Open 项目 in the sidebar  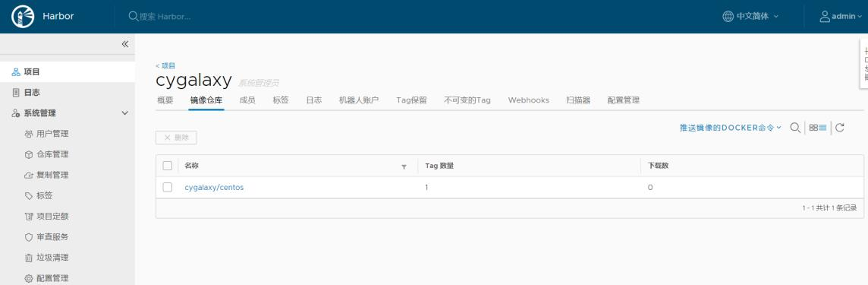click(68, 72)
